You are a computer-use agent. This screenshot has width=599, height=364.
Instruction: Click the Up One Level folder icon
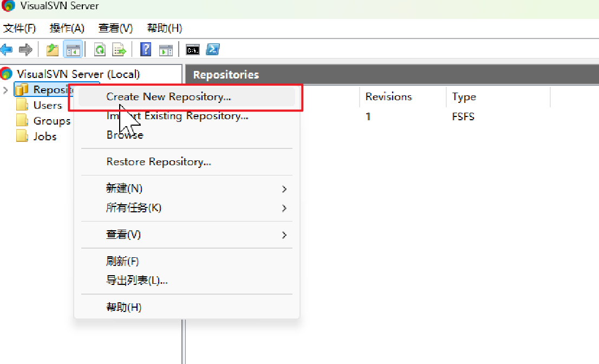(53, 50)
